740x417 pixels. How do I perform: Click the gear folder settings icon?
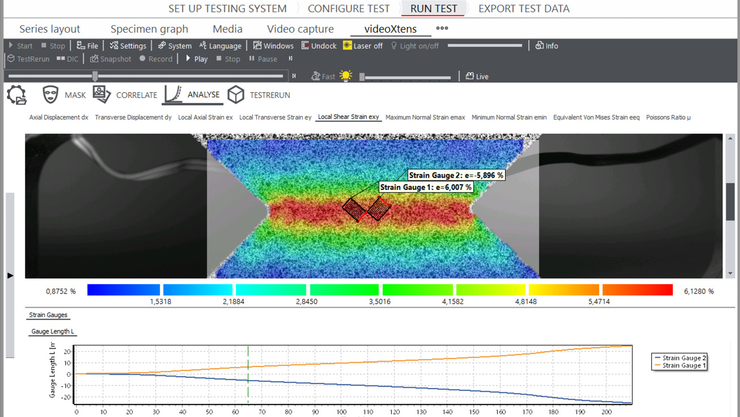17,95
